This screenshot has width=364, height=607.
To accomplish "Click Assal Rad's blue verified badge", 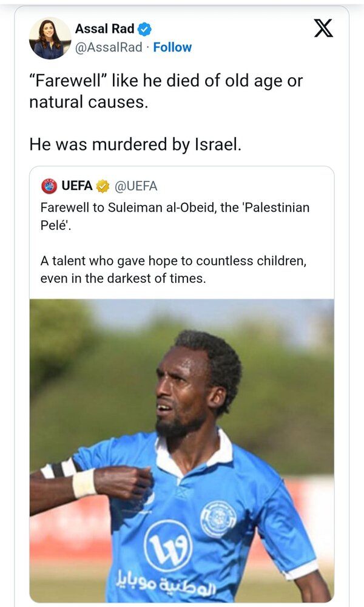I will coord(145,29).
